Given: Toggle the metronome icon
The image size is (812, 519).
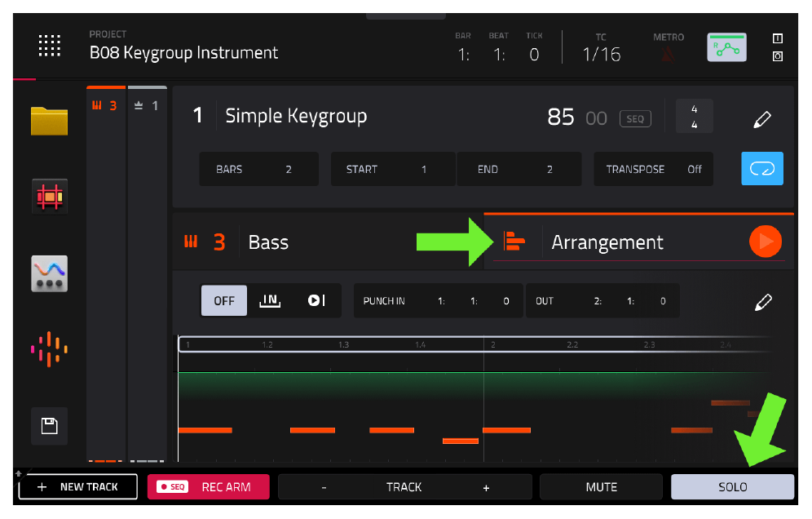Looking at the screenshot, I should click(668, 54).
